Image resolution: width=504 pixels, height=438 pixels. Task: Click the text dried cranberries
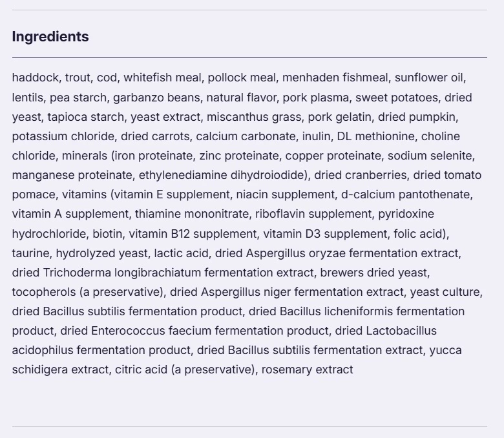360,175
